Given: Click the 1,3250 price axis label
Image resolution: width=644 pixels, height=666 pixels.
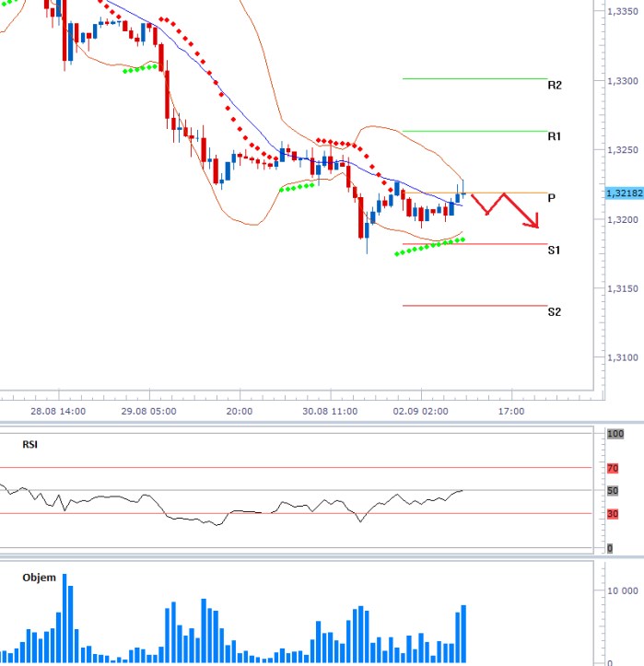Looking at the screenshot, I should 623,150.
